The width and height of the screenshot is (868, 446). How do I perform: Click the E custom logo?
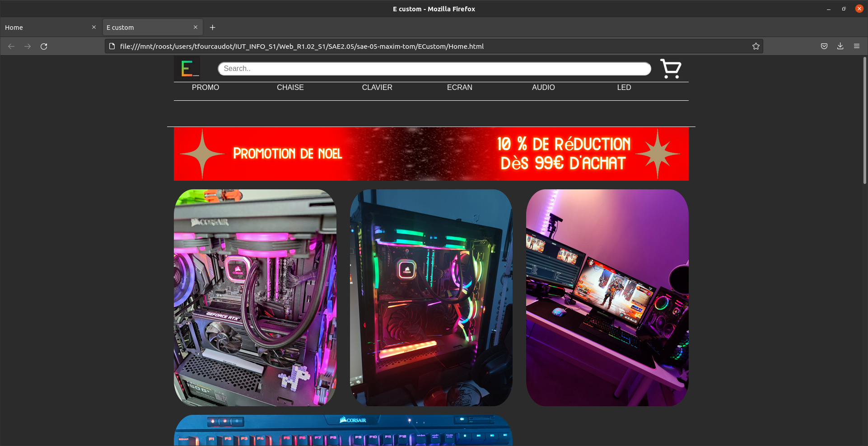187,68
